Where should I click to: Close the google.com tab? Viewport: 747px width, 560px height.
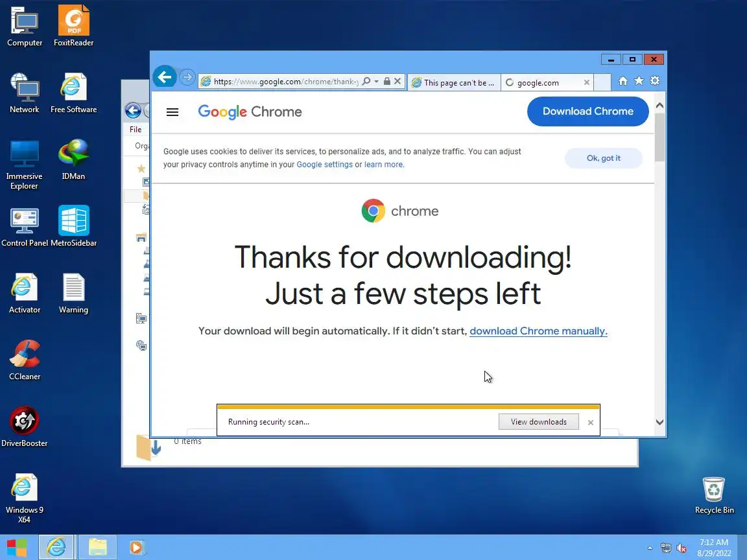586,82
